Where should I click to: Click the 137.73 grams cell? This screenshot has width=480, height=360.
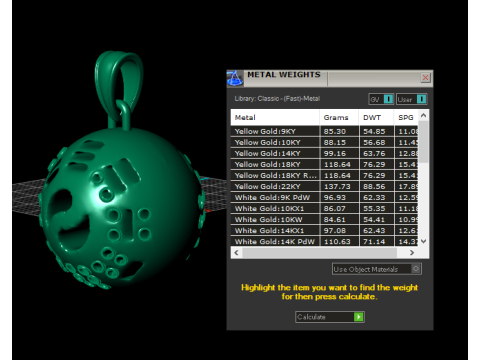(339, 186)
